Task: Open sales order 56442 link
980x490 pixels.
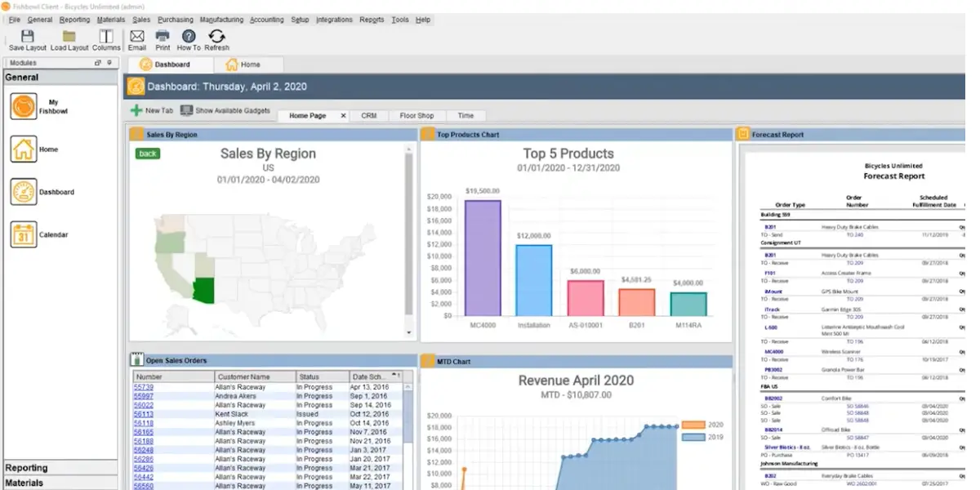Action: [x=143, y=477]
